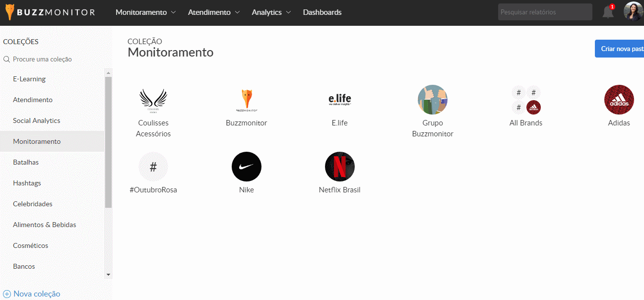Click the Pesquisar relatórios search field
The image size is (644, 300).
coord(545,12)
